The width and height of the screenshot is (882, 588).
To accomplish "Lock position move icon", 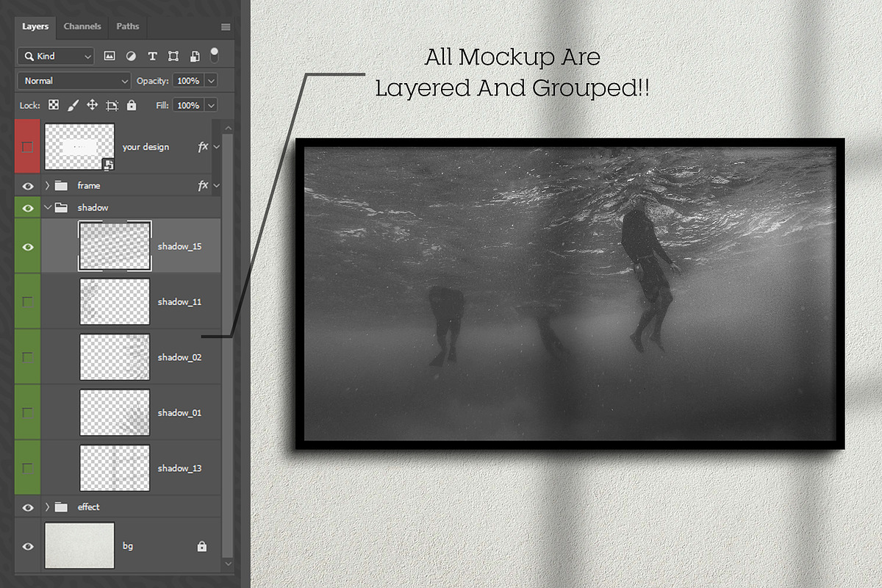I will coord(92,105).
